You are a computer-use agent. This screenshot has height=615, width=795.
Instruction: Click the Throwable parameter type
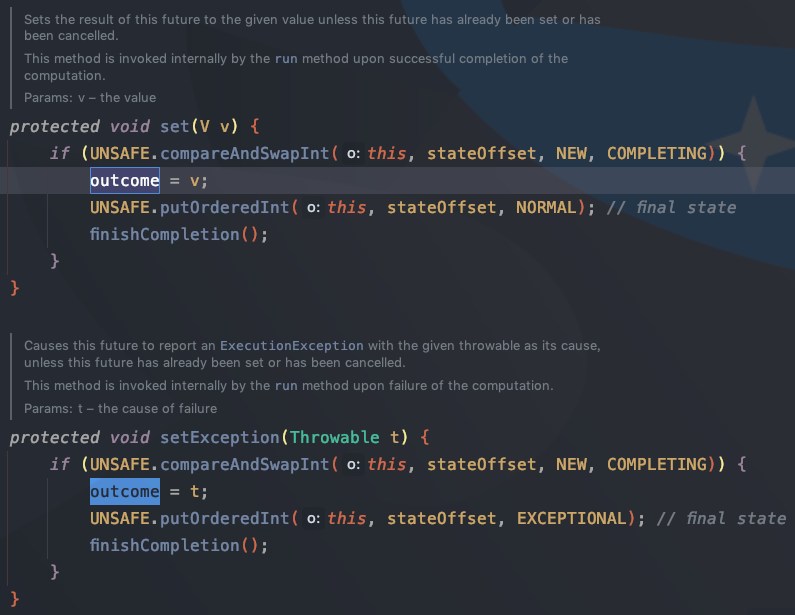335,437
